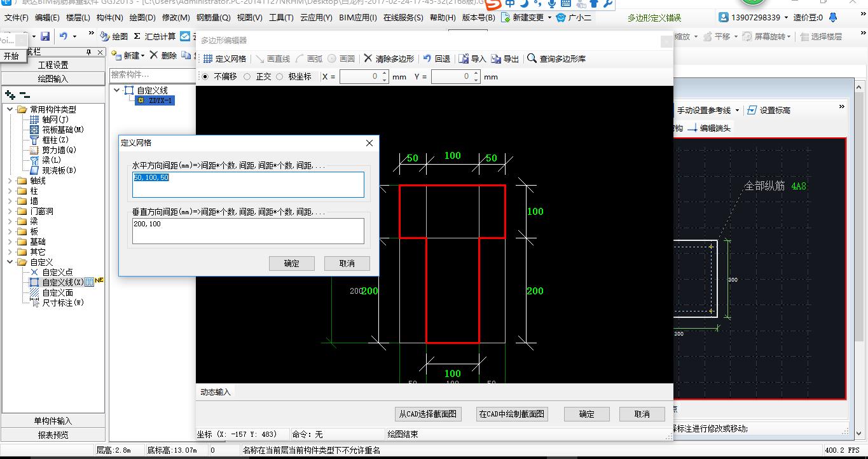Select the Orthogonal (正交) radio button
The image size is (868, 459).
coord(247,77)
